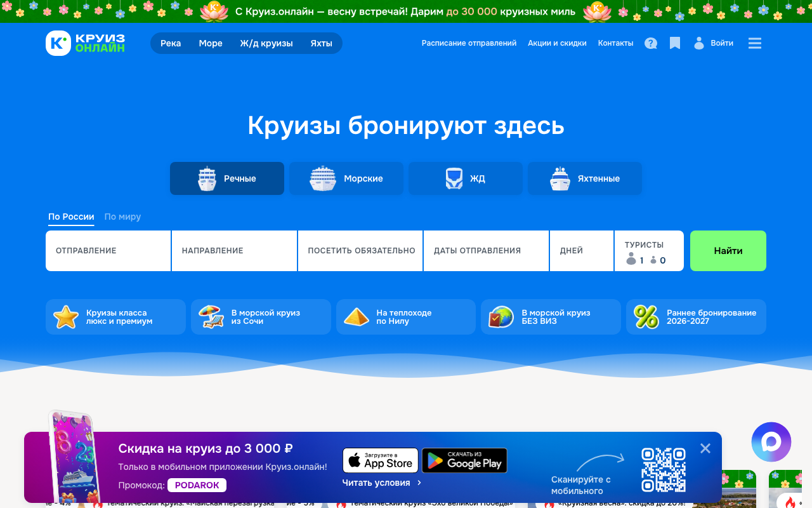The height and width of the screenshot is (508, 812).
Task: Scan QR code image in promo banner
Action: [664, 470]
